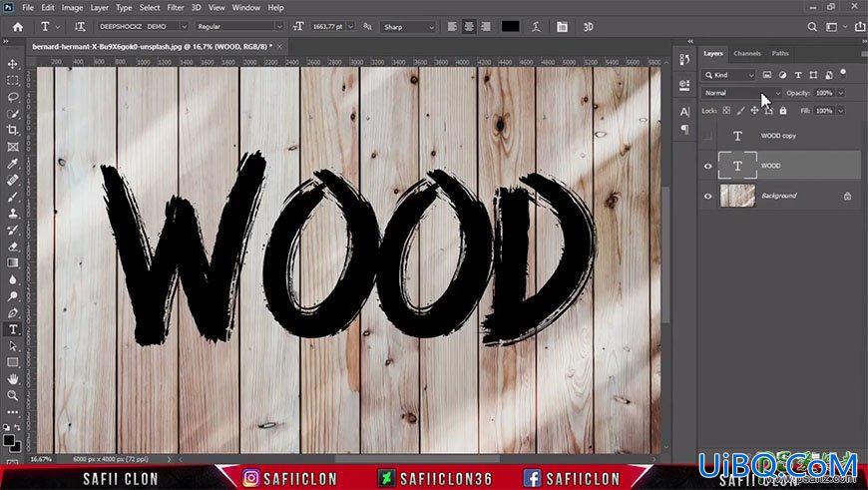868x490 pixels.
Task: Open the Properties panel icon
Action: 684,85
